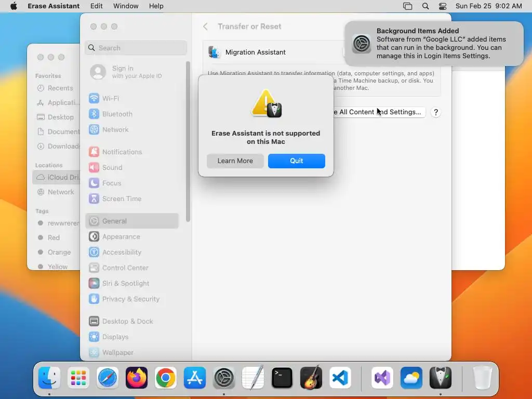Select Wallpaper in the settings sidebar

132,353
